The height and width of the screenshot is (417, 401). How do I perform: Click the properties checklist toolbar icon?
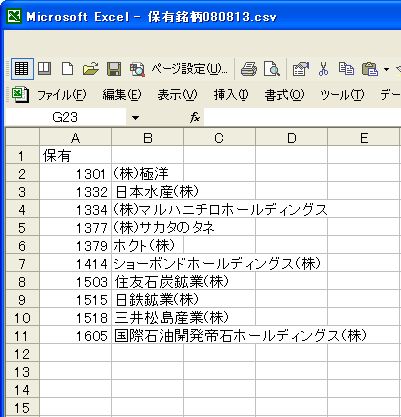click(x=301, y=69)
